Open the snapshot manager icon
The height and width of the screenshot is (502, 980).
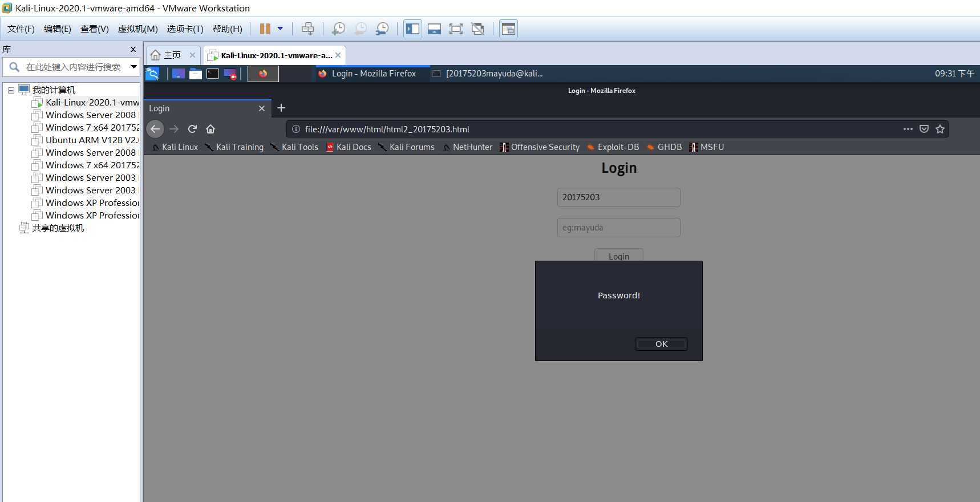tap(382, 29)
